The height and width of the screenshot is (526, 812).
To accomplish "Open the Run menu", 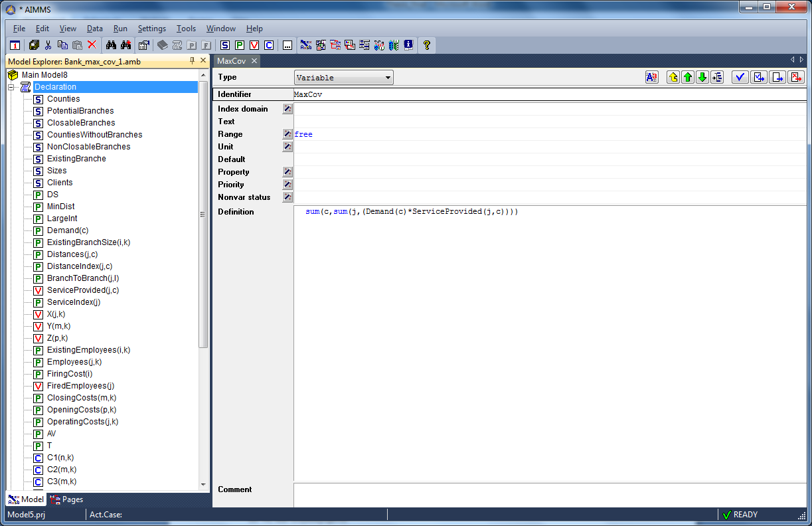I will coord(120,29).
